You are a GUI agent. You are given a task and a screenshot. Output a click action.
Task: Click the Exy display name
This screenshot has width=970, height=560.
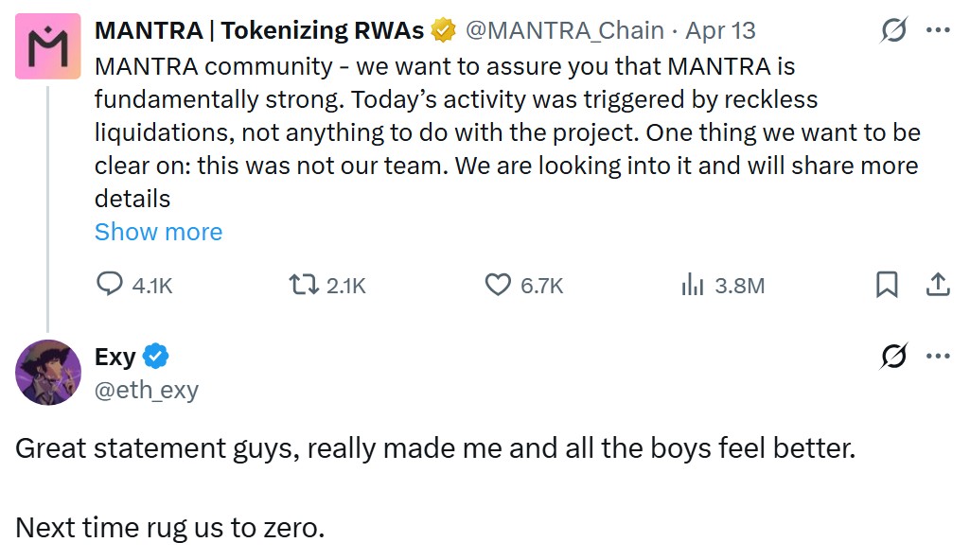point(115,357)
